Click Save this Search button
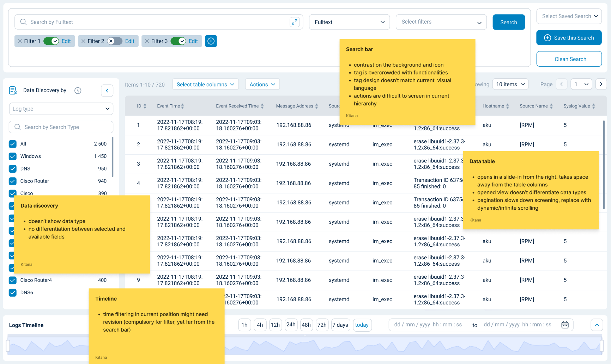611x364 pixels. [x=569, y=38]
